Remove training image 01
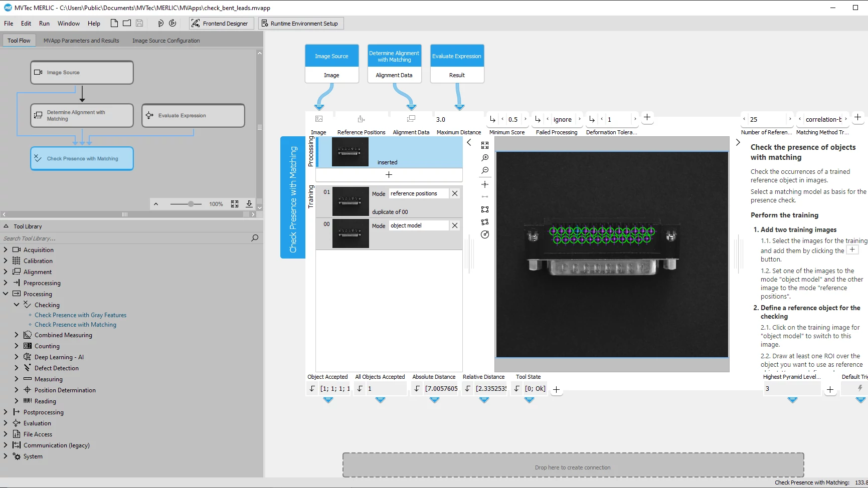 [455, 193]
